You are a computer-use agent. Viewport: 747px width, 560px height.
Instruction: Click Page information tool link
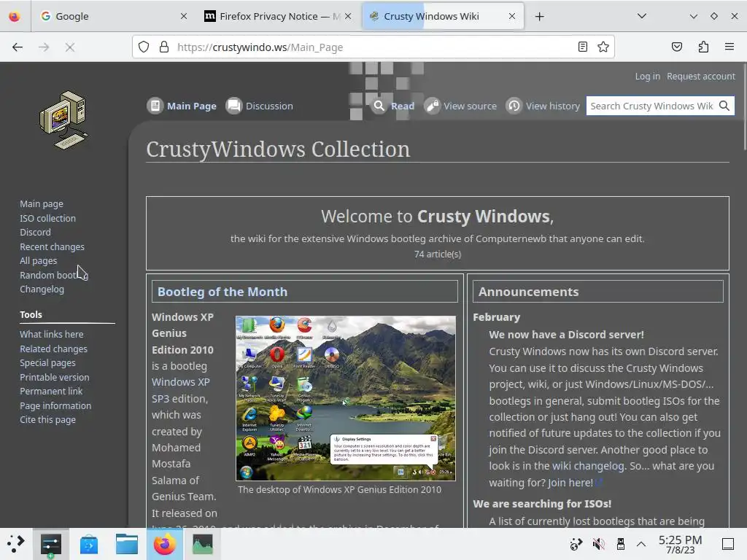[55, 405]
